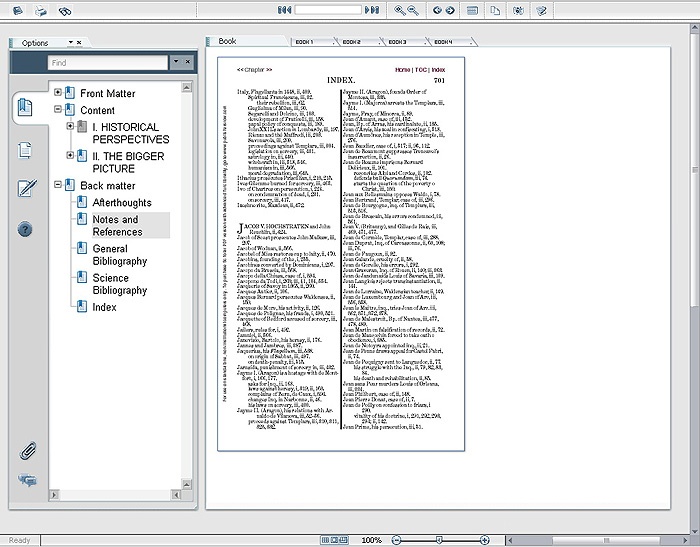This screenshot has width=700, height=547.
Task: Select Back matter in the tree
Action: (x=108, y=186)
